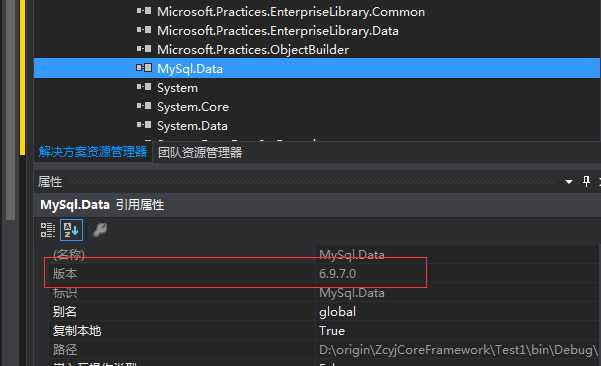Select the Microsoft.Practices.EnterpriseLibrary.Common reference
601x366 pixels.
291,12
